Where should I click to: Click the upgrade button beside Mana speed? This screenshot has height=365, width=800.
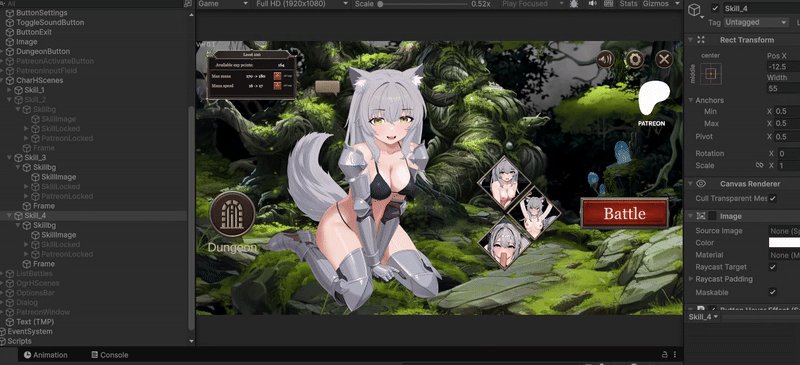coord(277,86)
